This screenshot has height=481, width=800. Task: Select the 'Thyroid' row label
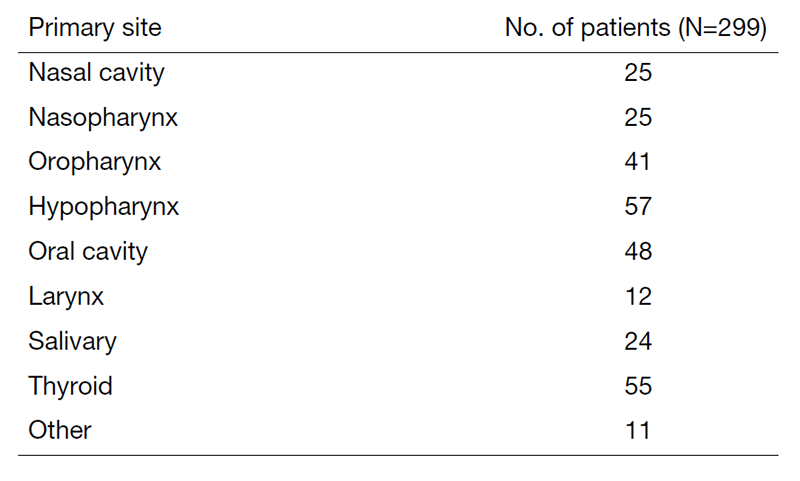coord(70,385)
